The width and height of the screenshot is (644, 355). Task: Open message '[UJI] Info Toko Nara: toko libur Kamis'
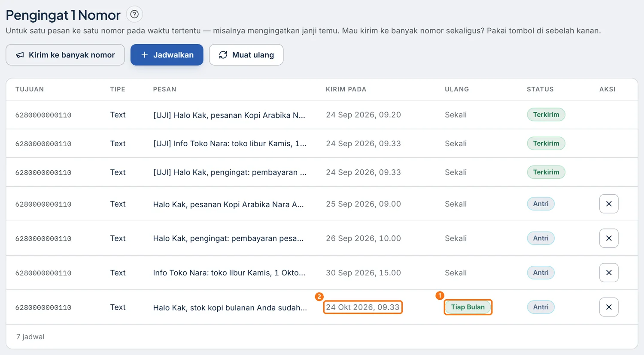click(230, 144)
